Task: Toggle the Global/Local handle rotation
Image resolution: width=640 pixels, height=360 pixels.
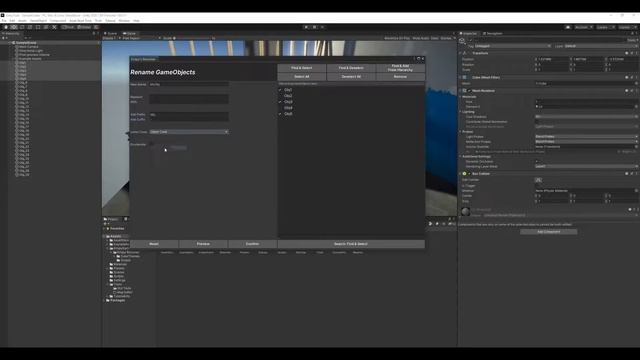Action: [x=84, y=27]
